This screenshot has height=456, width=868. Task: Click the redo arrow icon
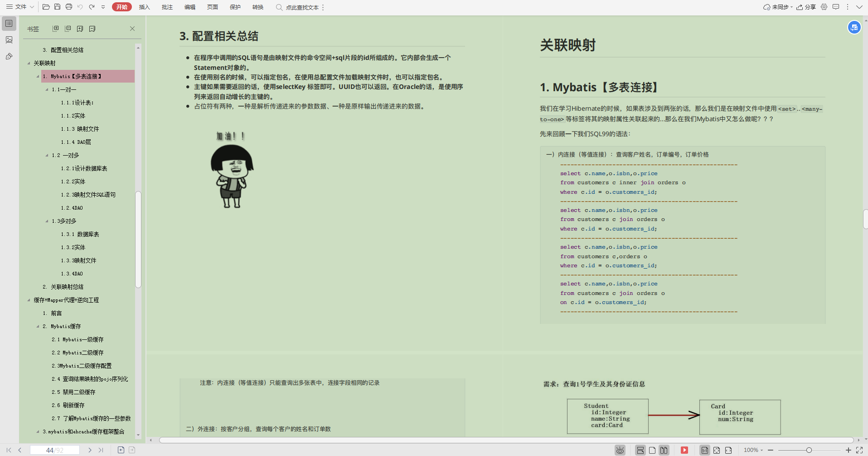[x=92, y=7]
